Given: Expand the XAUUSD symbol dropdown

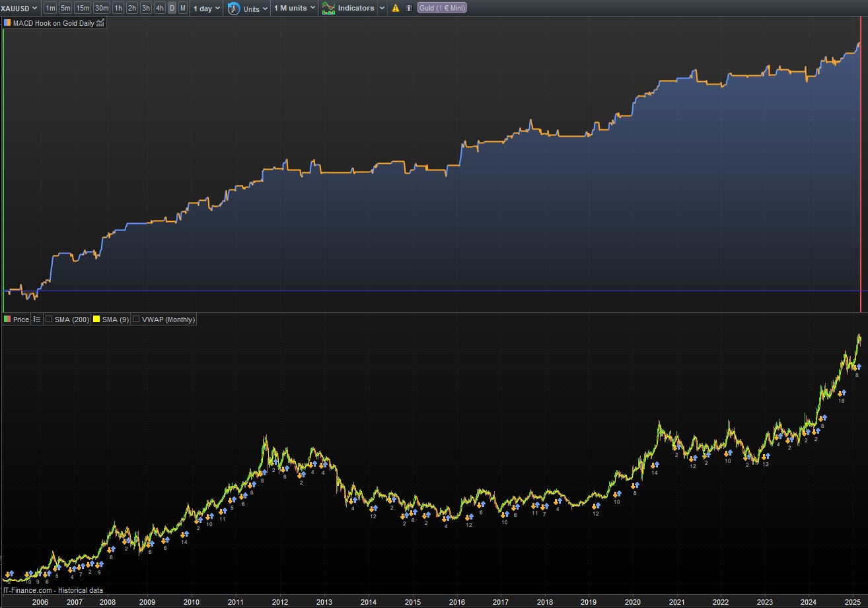Looking at the screenshot, I should pos(20,8).
